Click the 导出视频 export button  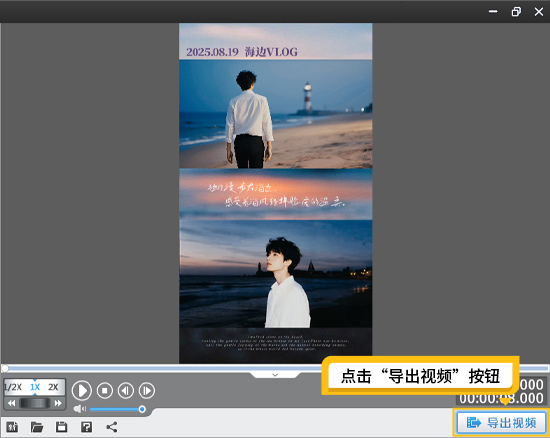coord(502,423)
